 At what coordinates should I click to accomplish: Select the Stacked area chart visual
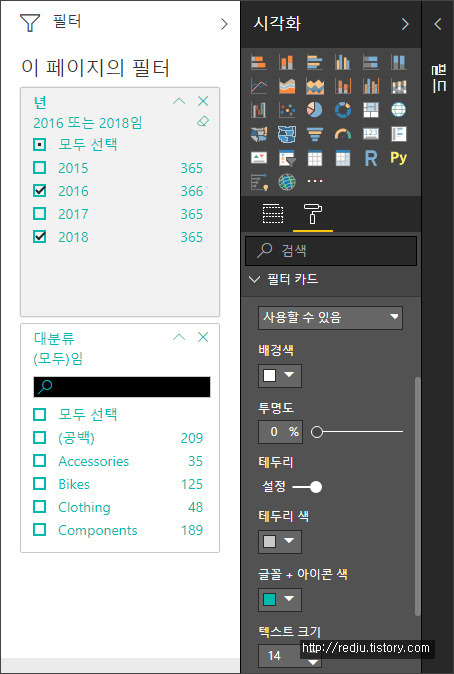tap(315, 86)
